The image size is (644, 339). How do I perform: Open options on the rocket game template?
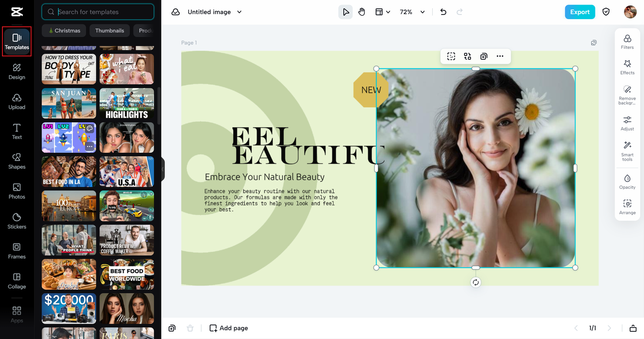click(90, 146)
